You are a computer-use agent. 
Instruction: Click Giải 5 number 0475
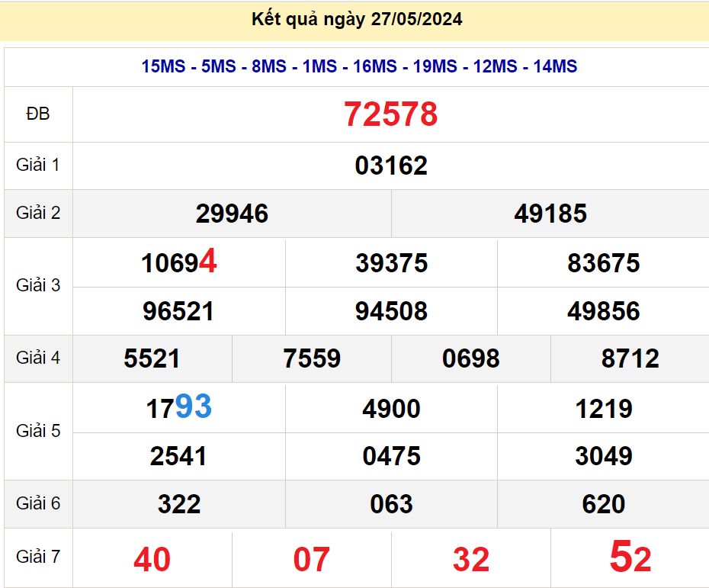(x=391, y=456)
